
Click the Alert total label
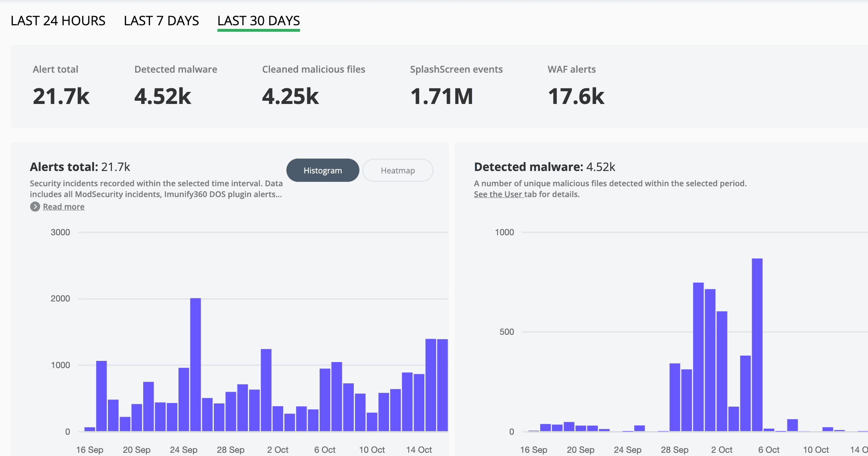pos(56,69)
